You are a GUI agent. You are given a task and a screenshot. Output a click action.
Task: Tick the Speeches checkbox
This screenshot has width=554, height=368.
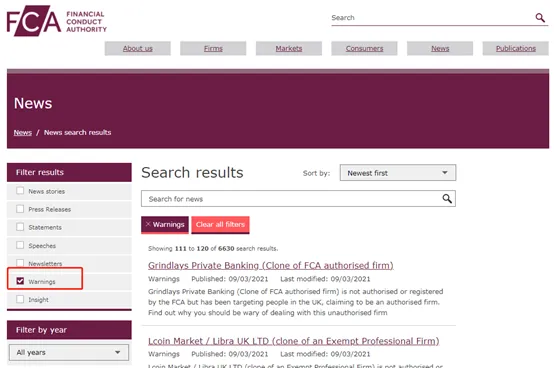(20, 245)
